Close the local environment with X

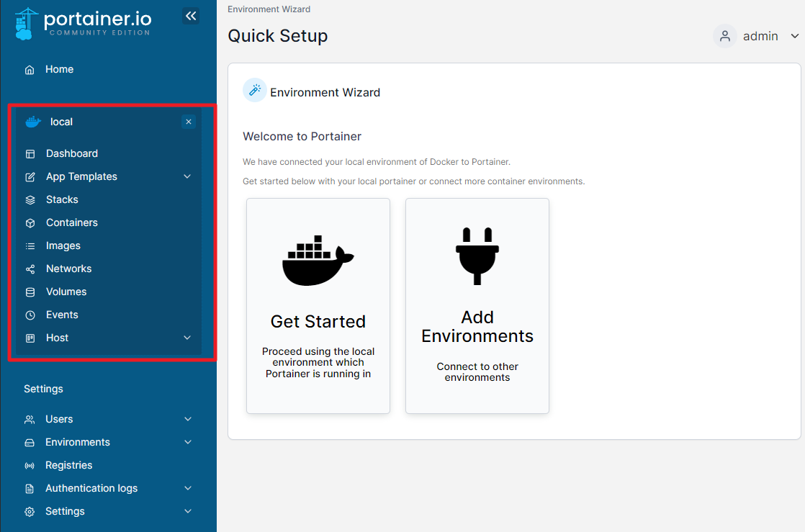click(189, 122)
